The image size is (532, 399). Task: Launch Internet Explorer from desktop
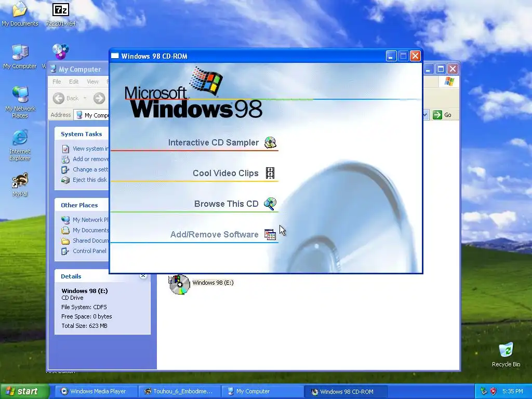tap(20, 145)
